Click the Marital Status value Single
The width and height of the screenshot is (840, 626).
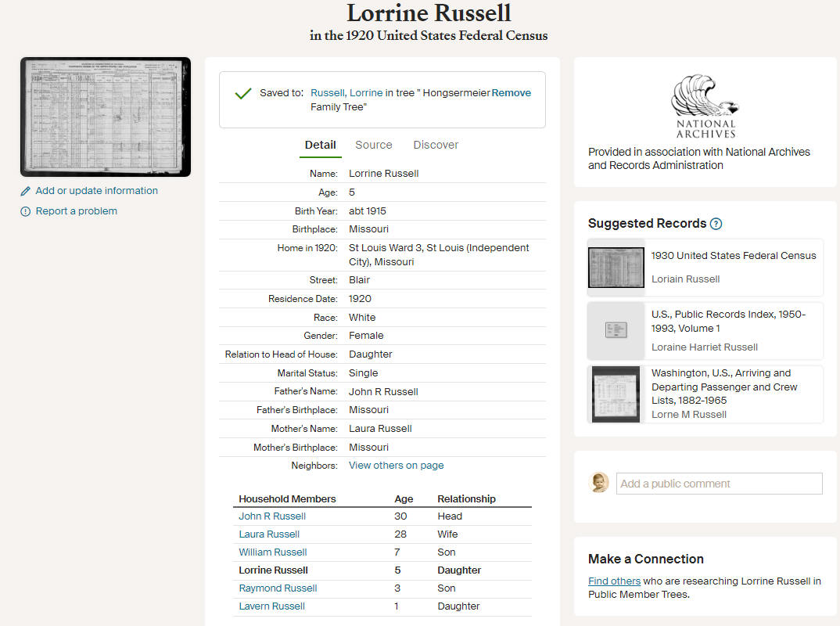pos(363,373)
